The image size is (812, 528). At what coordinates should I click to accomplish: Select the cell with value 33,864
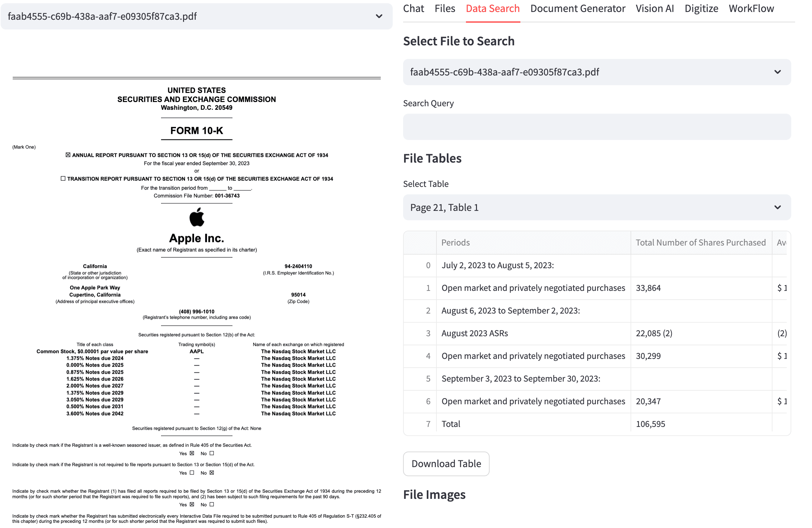click(x=701, y=288)
